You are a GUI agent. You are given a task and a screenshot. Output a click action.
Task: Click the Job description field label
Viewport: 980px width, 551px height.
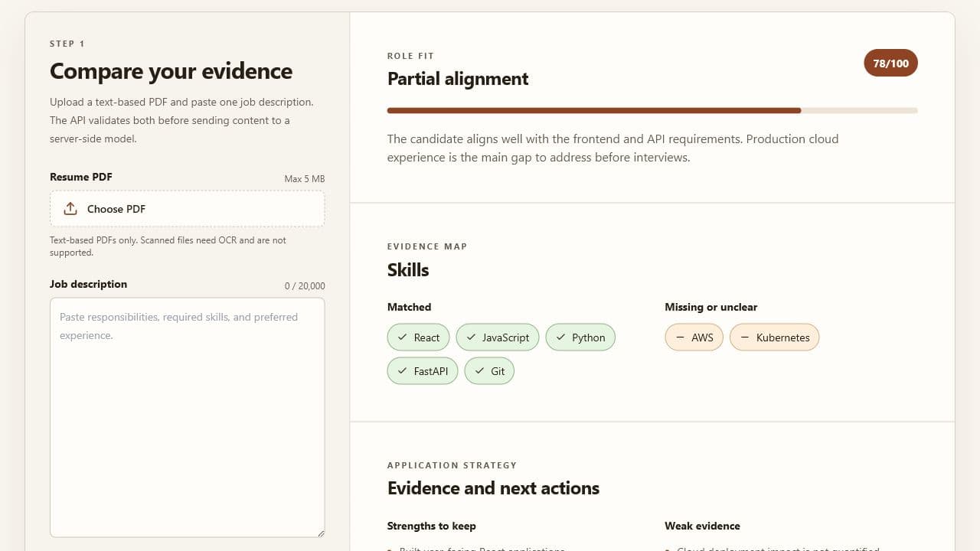click(88, 284)
